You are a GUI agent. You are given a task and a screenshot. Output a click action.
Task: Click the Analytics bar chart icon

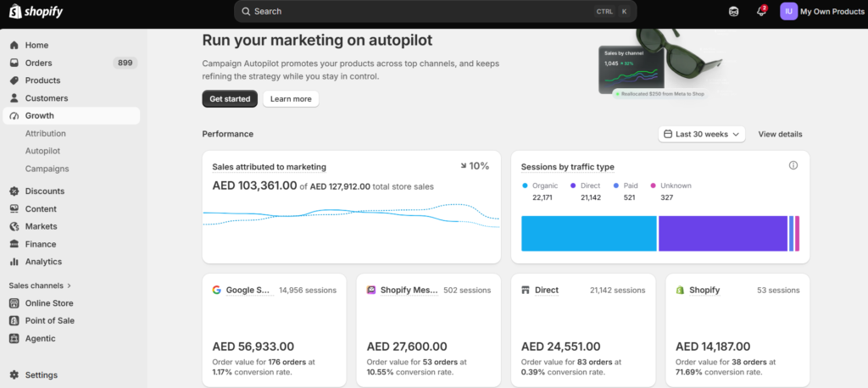point(14,262)
